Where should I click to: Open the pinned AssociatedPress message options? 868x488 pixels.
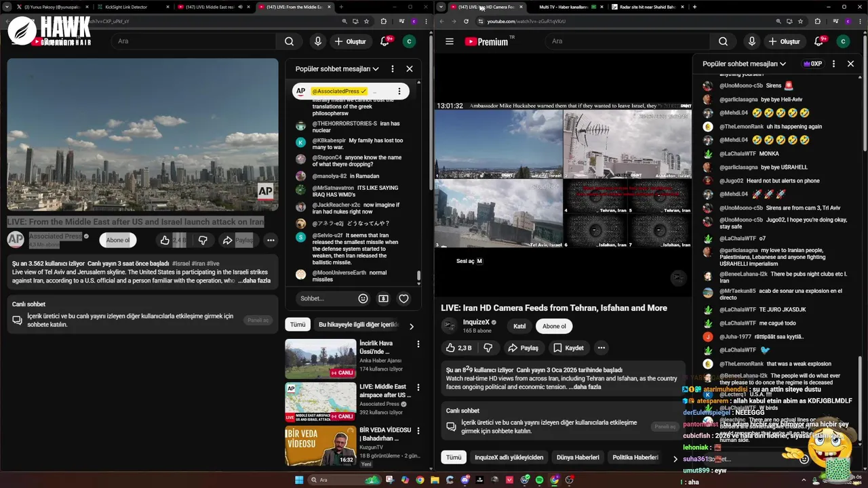click(x=399, y=91)
